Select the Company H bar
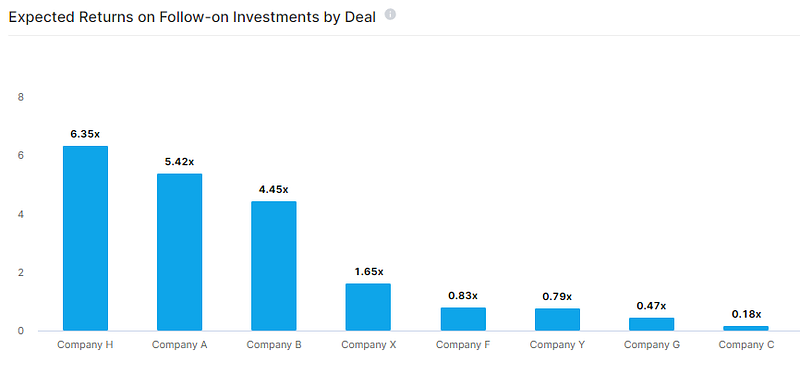Image resolution: width=800 pixels, height=372 pixels. point(85,238)
